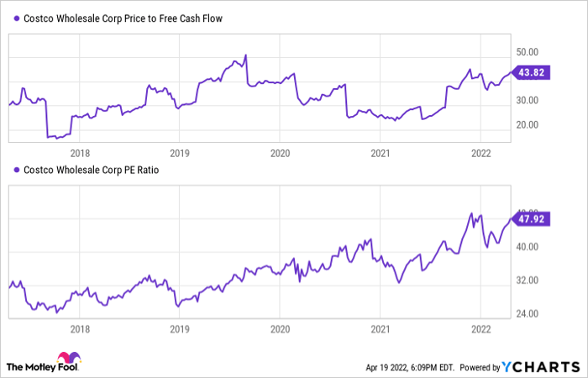Click The Motley Fool text wordmark
The width and height of the screenshot is (588, 378).
point(30,367)
